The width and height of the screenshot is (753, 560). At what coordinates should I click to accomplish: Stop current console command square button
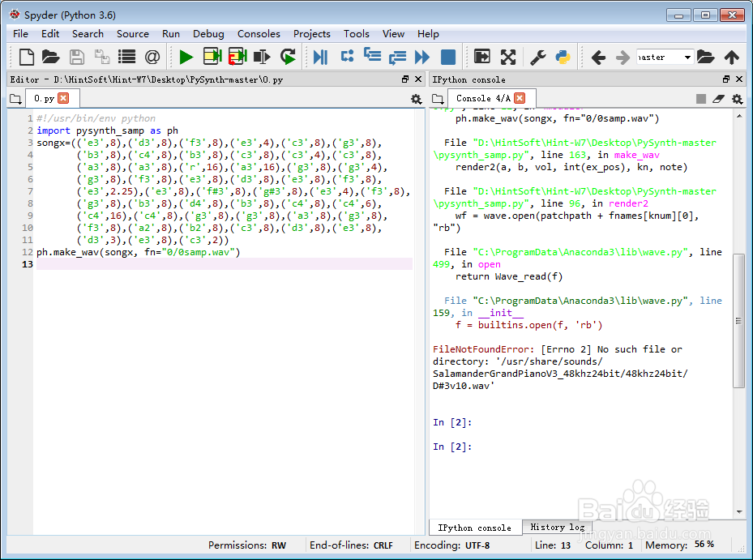tap(701, 99)
